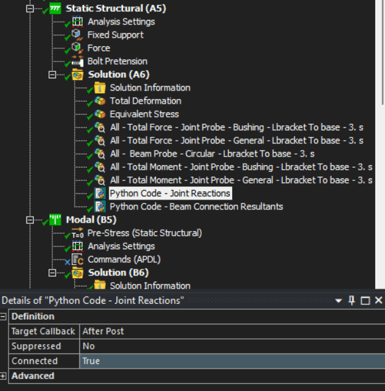Expand the Advanced section in Details
Viewport: 385px width, 391px height.
point(3,376)
